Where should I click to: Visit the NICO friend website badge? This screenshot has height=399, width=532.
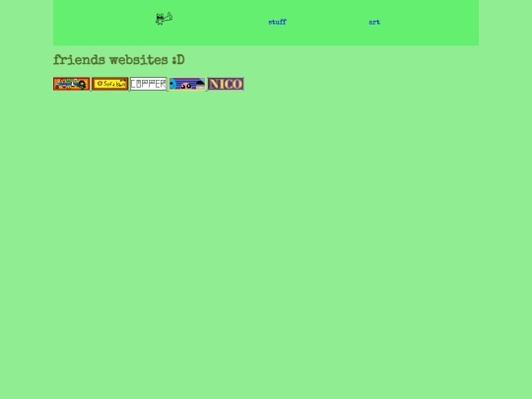(226, 84)
